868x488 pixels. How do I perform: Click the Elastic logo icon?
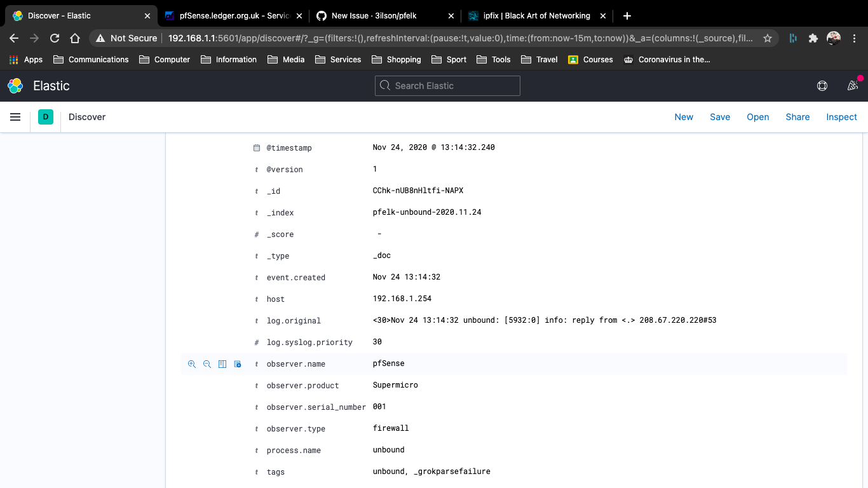pos(15,86)
